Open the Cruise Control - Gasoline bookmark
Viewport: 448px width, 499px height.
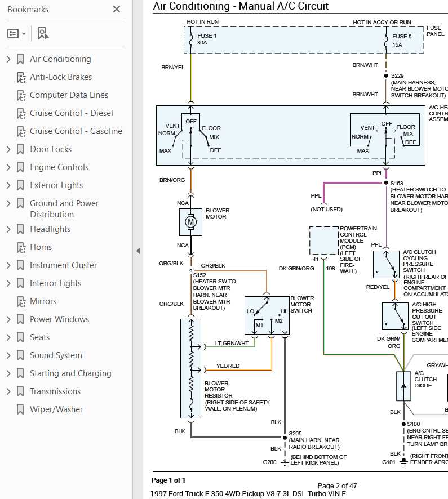76,131
